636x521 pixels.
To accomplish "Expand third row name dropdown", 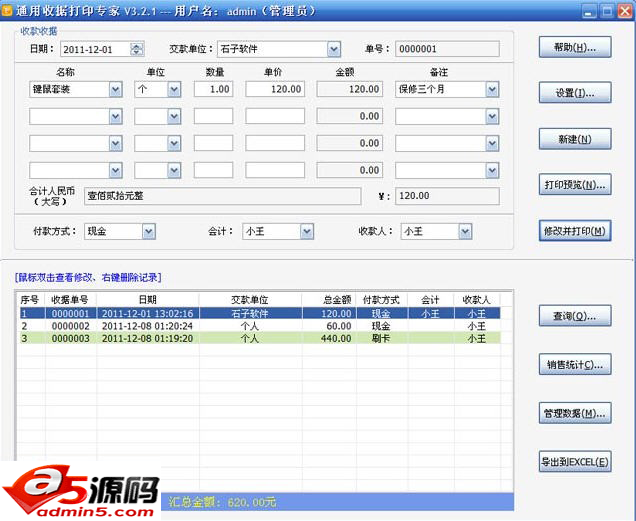I will (x=115, y=143).
